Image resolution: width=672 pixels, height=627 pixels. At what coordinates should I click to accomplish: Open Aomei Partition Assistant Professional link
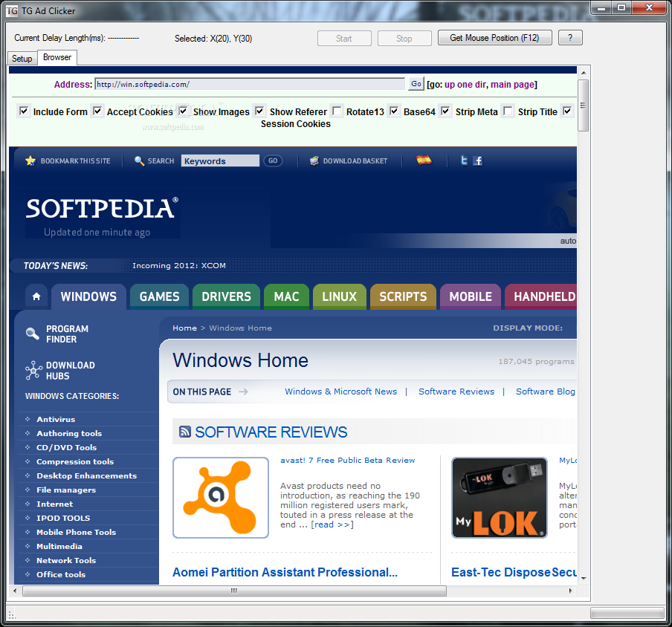pos(285,572)
